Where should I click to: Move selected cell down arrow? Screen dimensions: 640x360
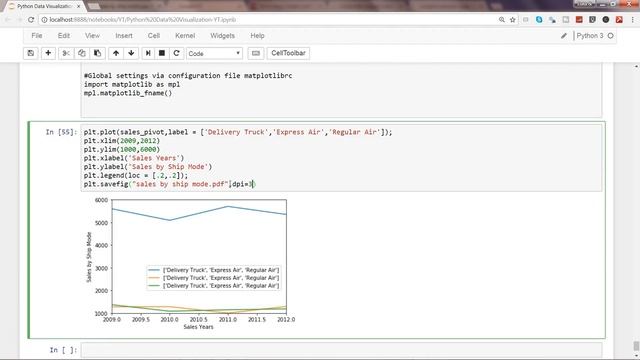[x=131, y=53]
